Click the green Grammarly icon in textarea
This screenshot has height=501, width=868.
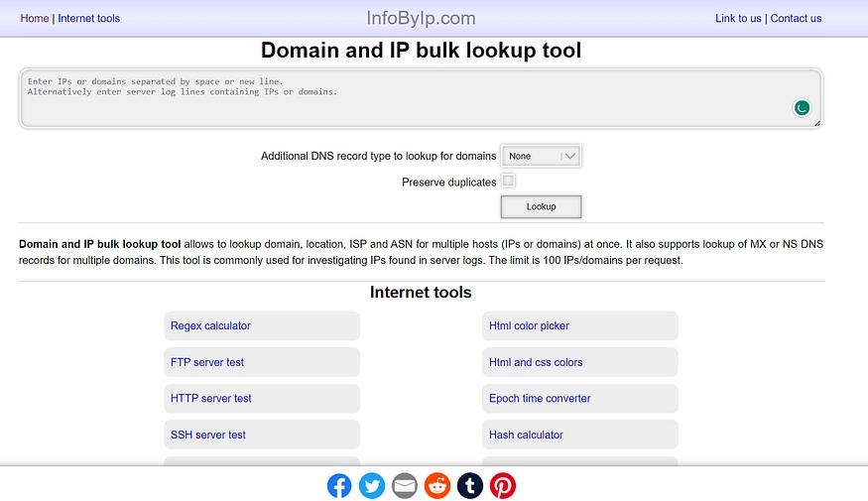point(802,107)
